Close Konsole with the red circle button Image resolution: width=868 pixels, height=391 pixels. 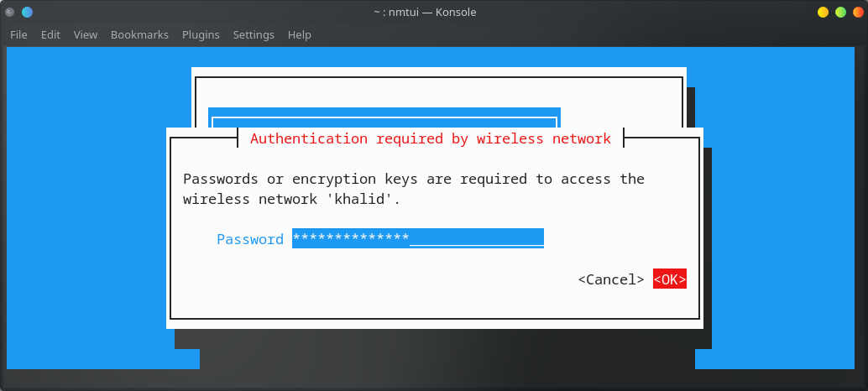(856, 13)
